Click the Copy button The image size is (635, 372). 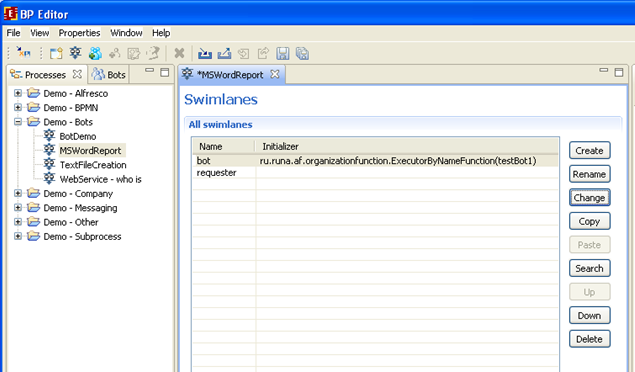tap(589, 221)
